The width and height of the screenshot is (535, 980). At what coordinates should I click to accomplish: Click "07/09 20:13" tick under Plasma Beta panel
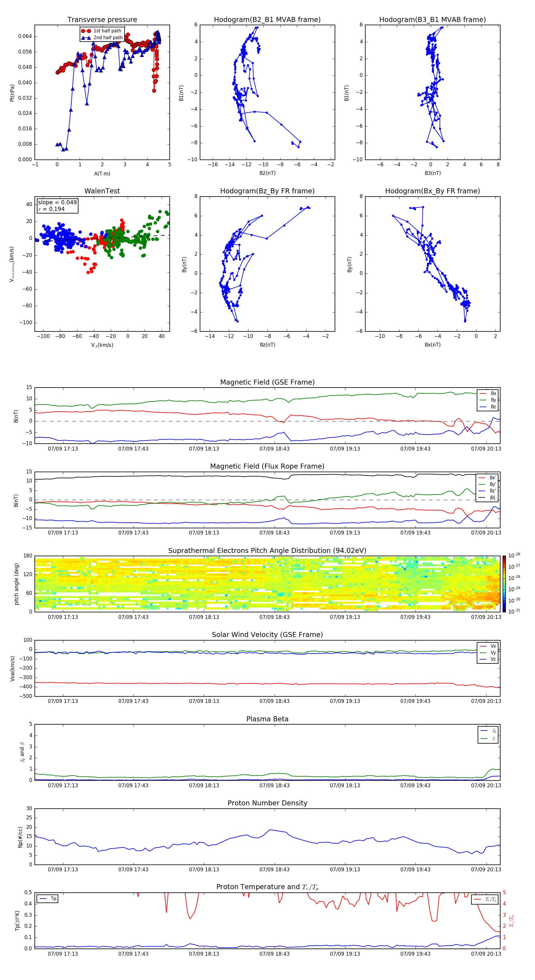[486, 785]
